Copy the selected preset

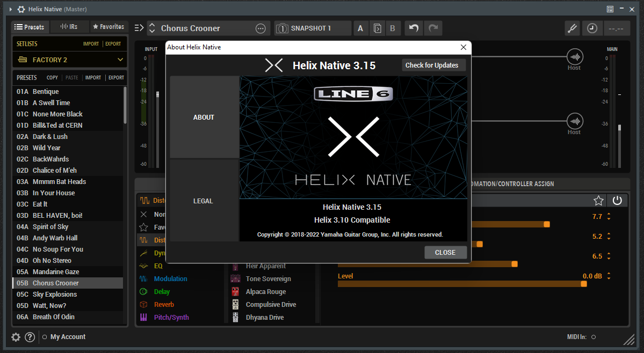(x=52, y=77)
